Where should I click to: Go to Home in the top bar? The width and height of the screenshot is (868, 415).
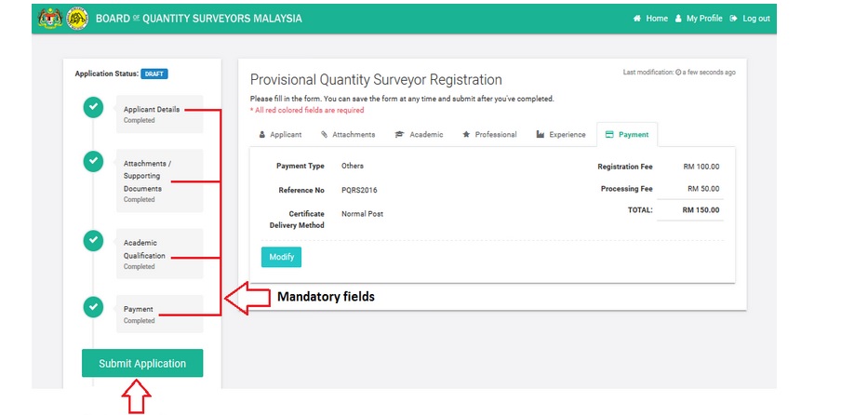(x=650, y=19)
